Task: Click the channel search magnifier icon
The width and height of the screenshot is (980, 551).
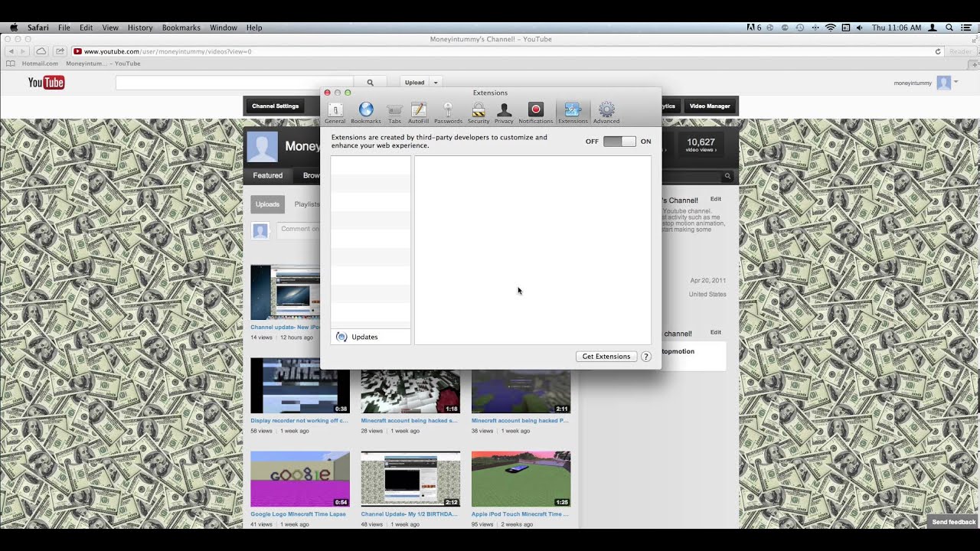Action: [727, 176]
